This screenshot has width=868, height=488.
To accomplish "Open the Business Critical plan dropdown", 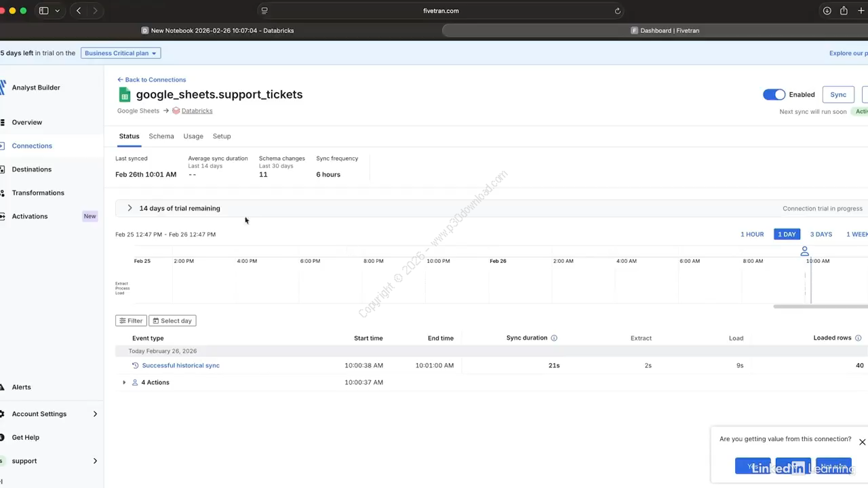I will [121, 53].
